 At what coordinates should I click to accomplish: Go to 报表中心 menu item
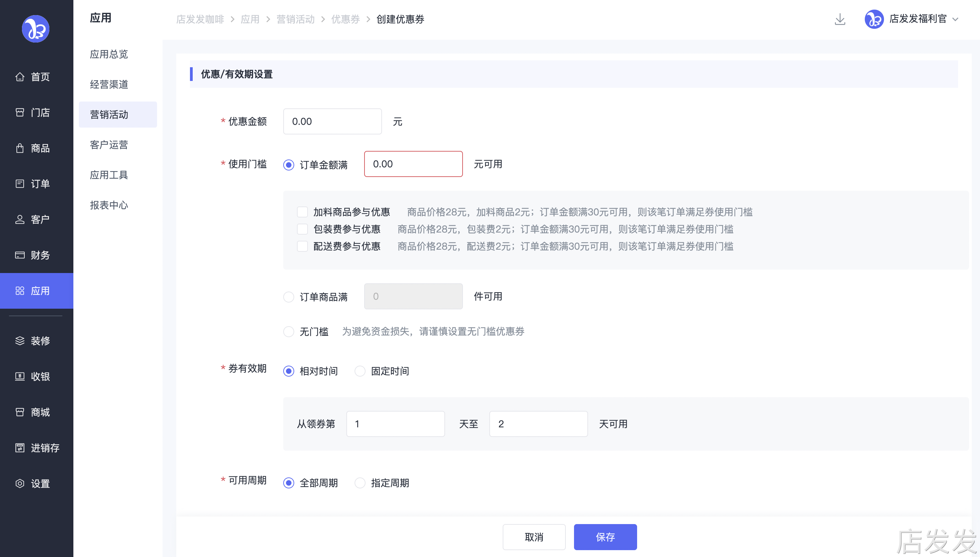coord(109,205)
